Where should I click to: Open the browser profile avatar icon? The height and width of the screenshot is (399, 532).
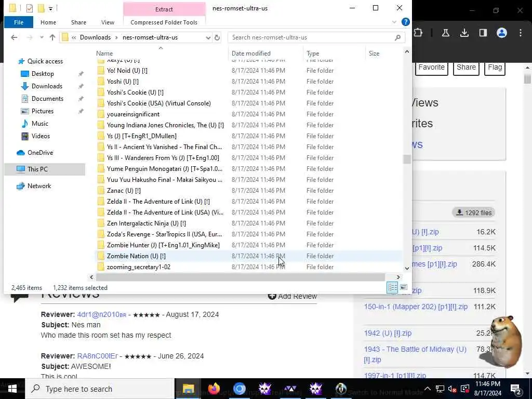coord(502,33)
